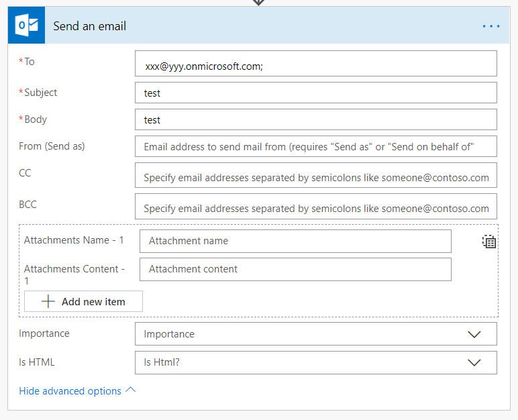518x420 pixels.
Task: Add new attachment item
Action: [x=83, y=301]
